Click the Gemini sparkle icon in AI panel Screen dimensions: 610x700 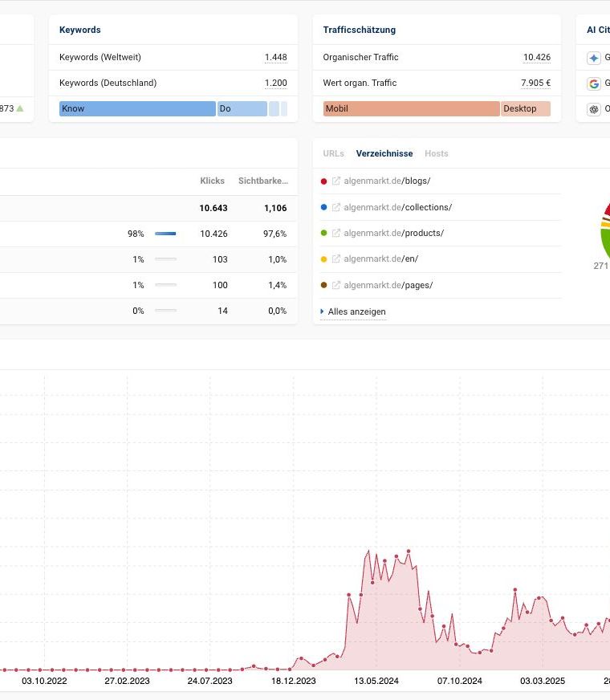tap(593, 58)
